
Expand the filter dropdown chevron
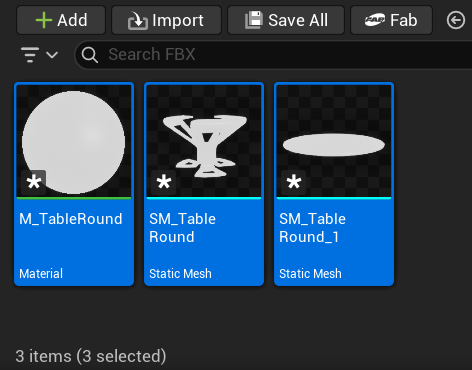(x=52, y=55)
